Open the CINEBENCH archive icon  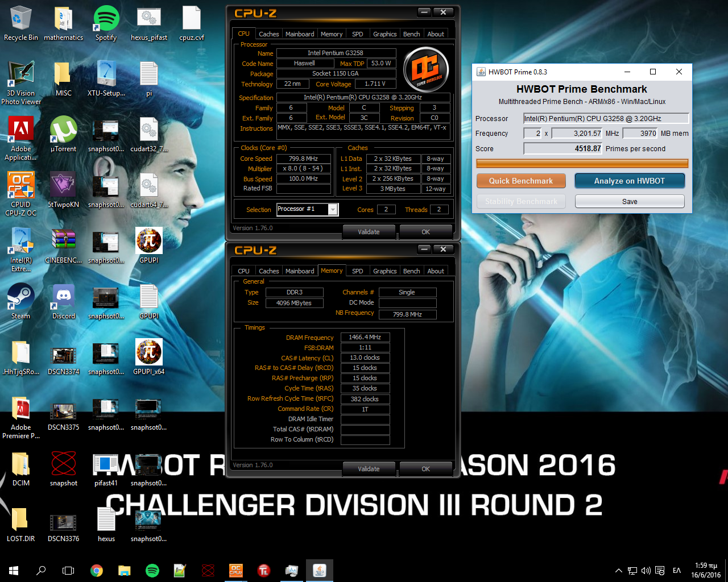click(x=64, y=246)
